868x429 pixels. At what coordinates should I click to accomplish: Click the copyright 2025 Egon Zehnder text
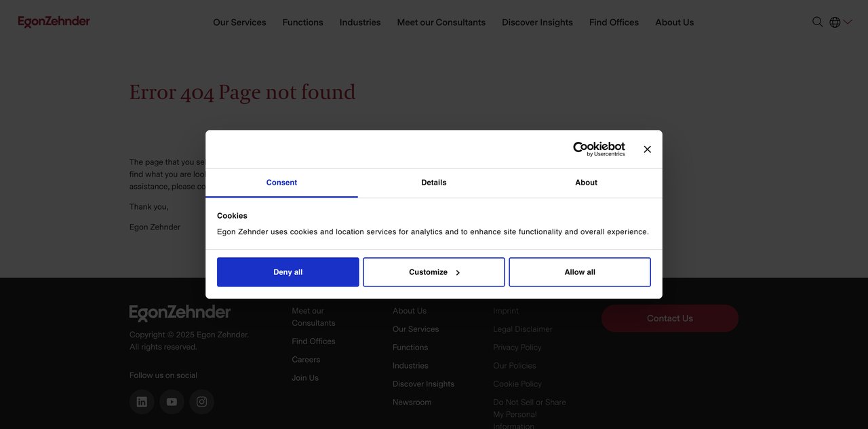click(x=189, y=341)
